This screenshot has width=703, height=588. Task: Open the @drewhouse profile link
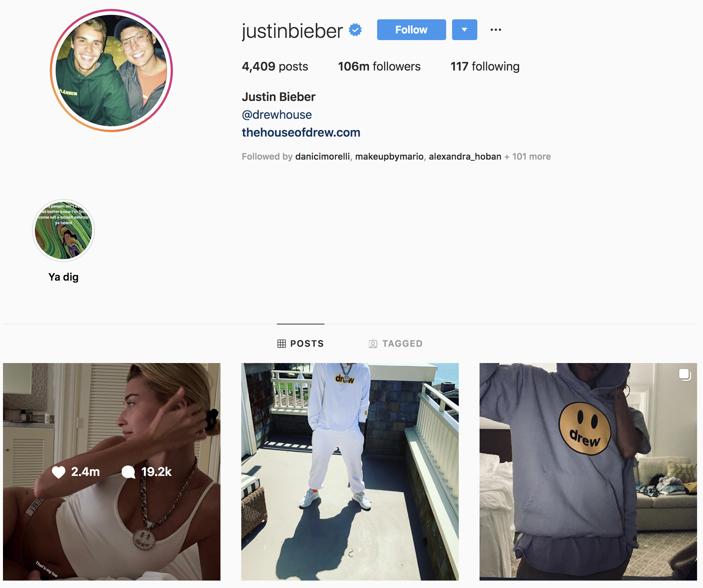coord(277,115)
